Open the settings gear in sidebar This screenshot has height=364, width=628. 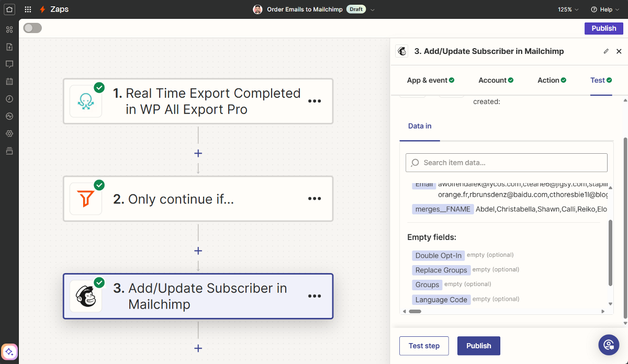(x=9, y=133)
